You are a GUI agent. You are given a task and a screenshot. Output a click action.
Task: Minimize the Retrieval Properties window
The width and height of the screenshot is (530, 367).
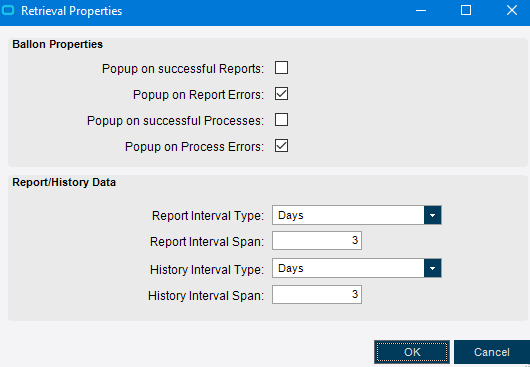point(421,11)
